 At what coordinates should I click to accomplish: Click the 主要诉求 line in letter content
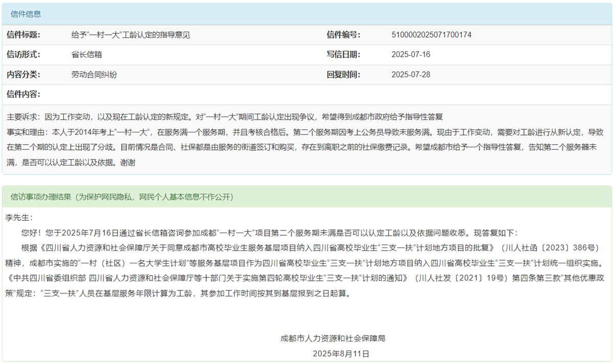(224, 117)
